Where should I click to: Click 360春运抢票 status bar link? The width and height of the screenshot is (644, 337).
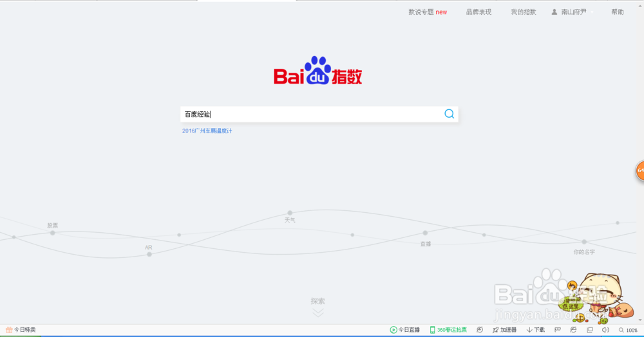[448, 330]
